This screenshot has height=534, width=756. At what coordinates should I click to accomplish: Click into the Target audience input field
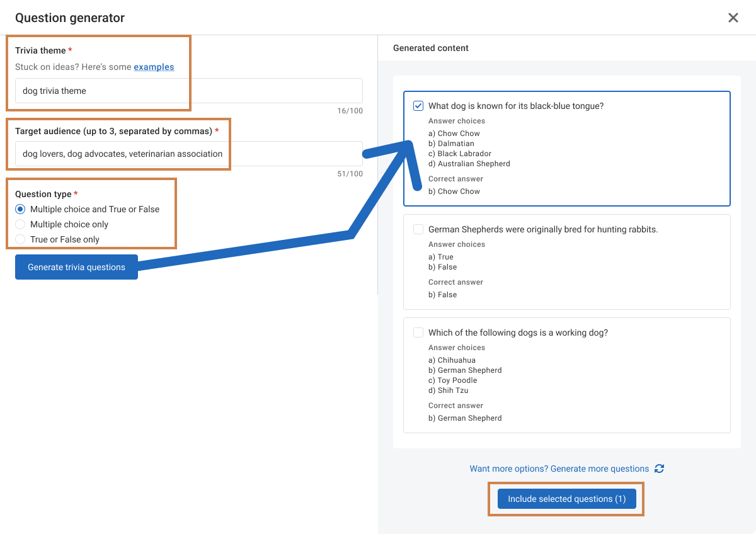click(x=189, y=154)
